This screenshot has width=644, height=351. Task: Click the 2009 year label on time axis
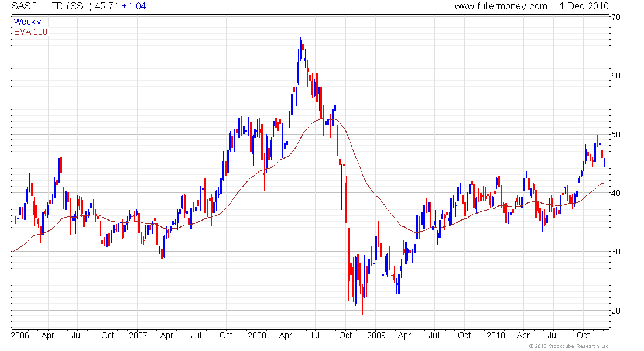pyautogui.click(x=376, y=335)
